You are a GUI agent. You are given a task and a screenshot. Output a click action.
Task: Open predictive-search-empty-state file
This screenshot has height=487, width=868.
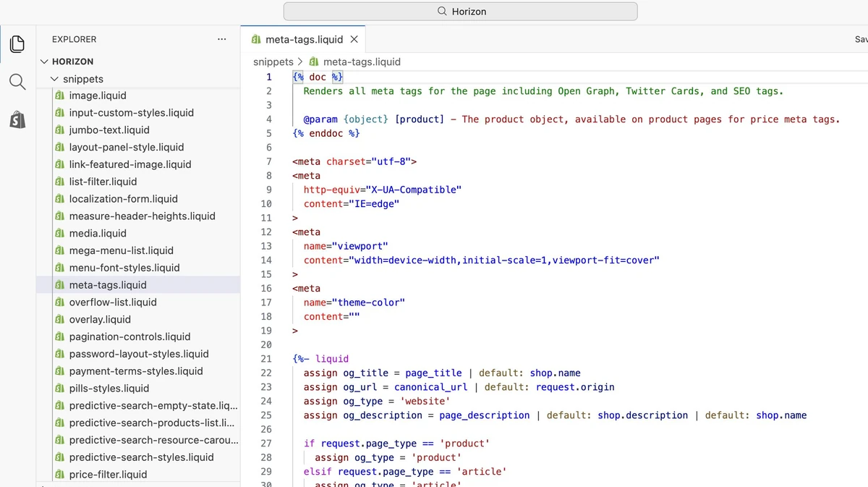click(153, 405)
